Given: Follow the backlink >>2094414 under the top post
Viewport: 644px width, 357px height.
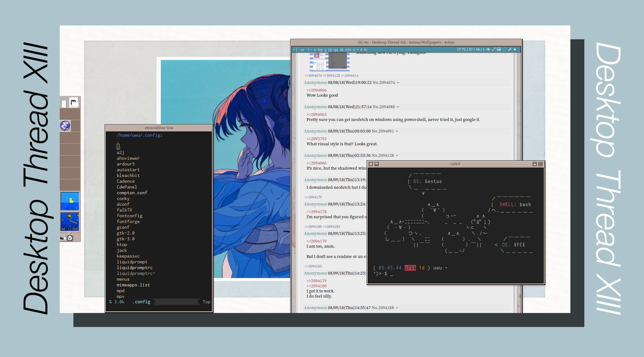Looking at the screenshot, I should [x=350, y=76].
